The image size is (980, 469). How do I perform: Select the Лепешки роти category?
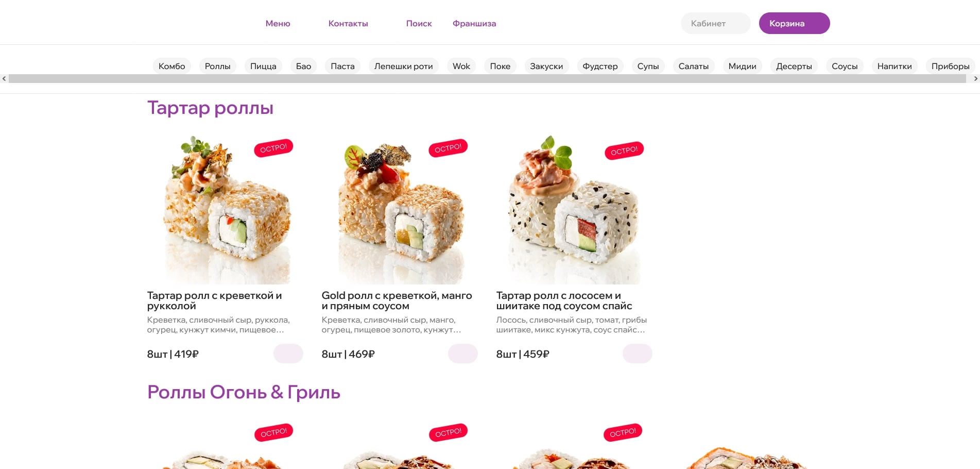[x=403, y=66]
